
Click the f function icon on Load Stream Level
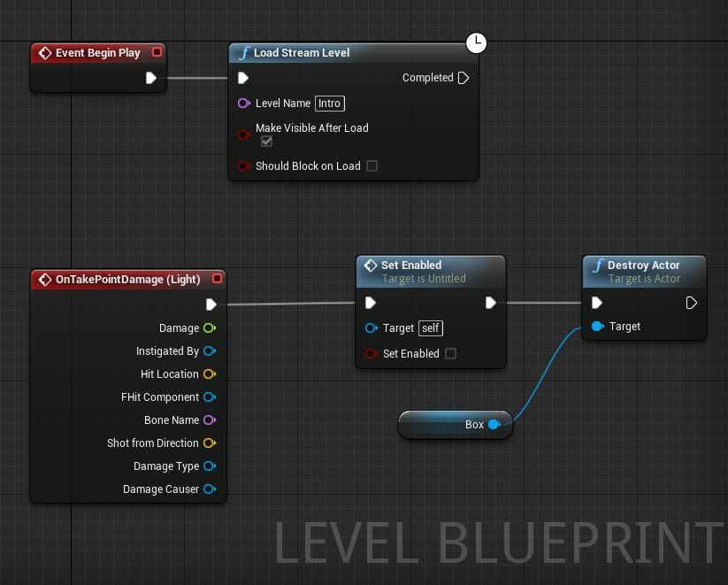click(x=244, y=53)
